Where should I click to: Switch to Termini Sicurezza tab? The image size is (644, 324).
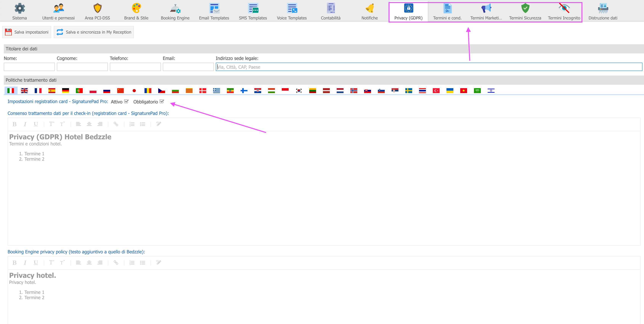pyautogui.click(x=525, y=11)
